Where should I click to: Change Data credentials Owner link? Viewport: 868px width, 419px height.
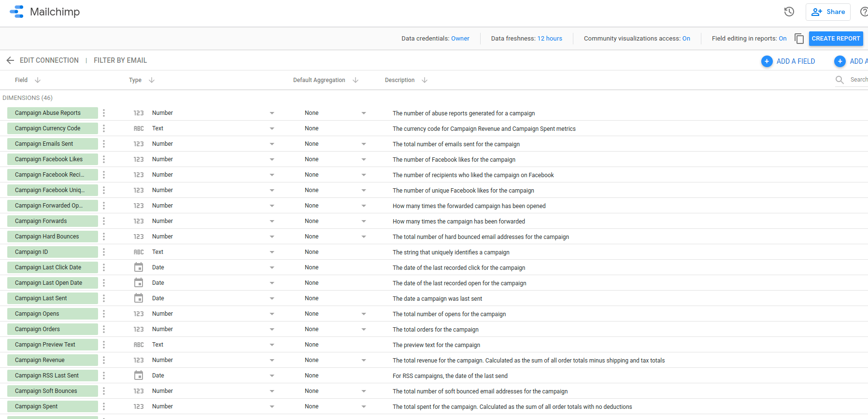tap(460, 39)
